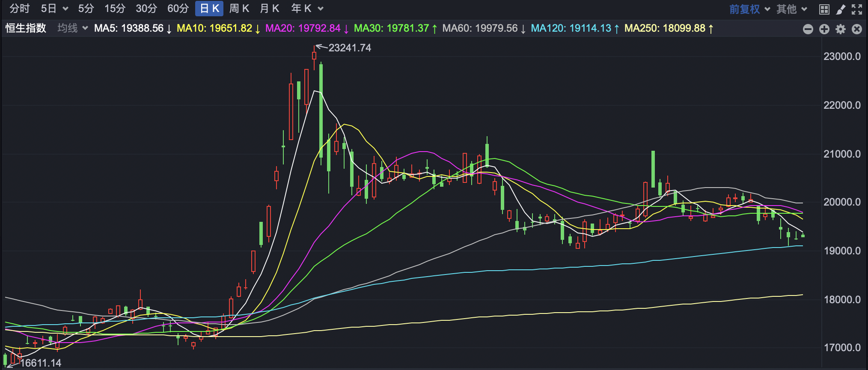Click the 19000.0 price axis label
Viewport: 868px width, 370px height.
[842, 251]
